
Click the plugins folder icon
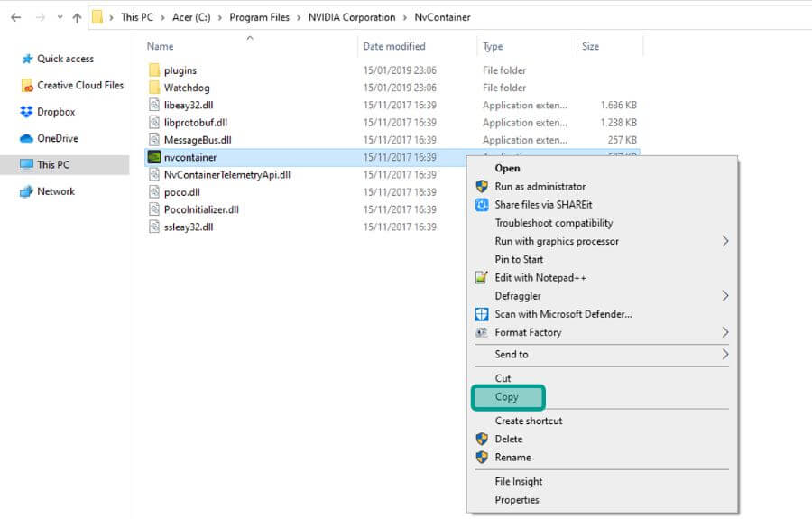(154, 70)
